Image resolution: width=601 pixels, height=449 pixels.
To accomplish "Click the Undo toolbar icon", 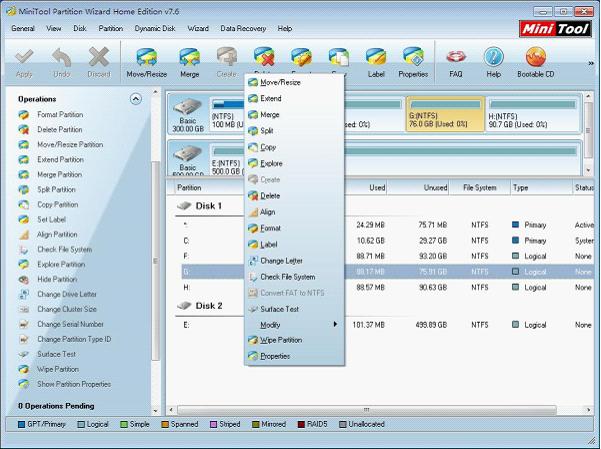I will coord(61,63).
